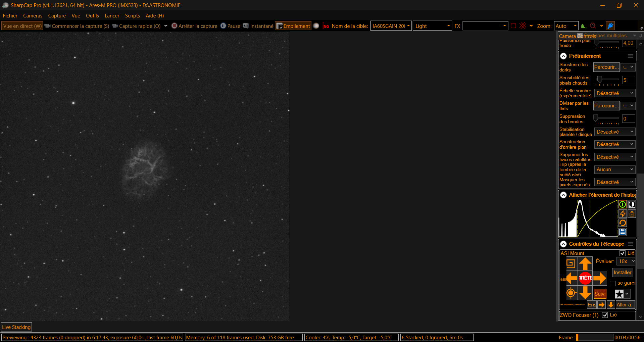Apply auto-stretch with the lightning bolt icon

(x=623, y=214)
